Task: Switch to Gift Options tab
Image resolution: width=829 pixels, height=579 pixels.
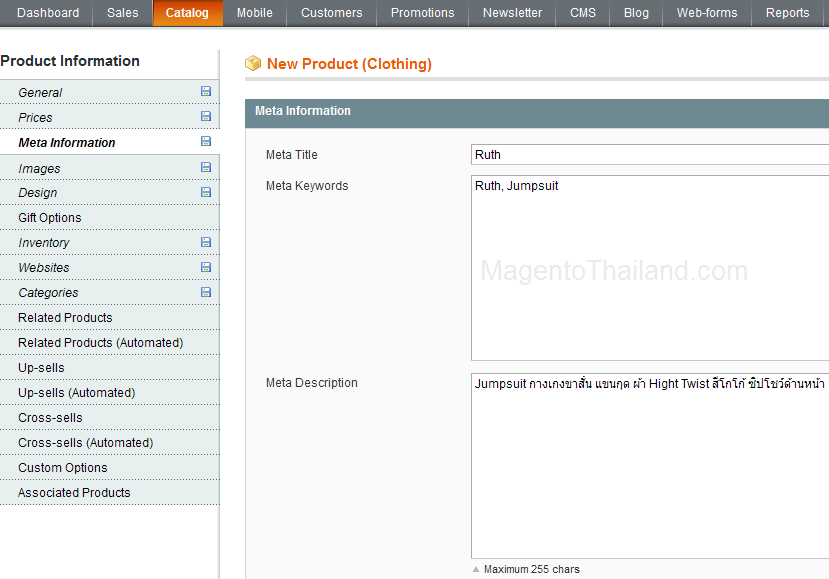Action: [50, 218]
